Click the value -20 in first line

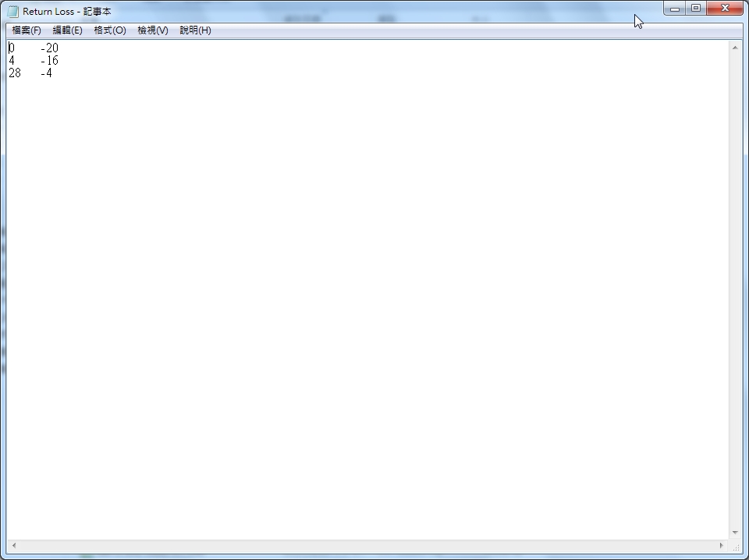tap(50, 48)
